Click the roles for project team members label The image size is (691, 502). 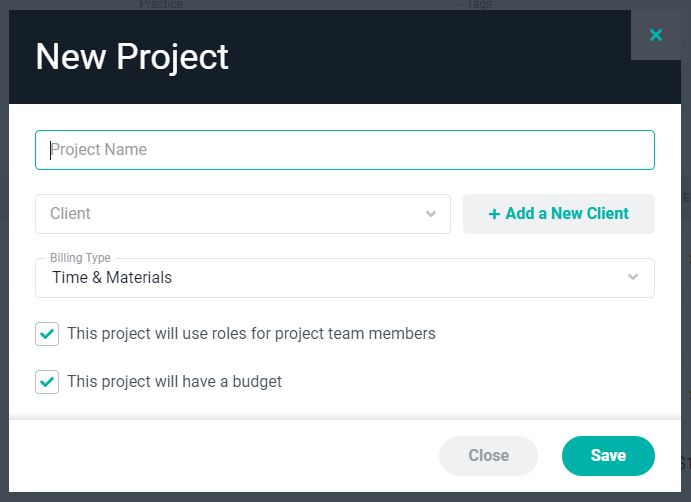[251, 334]
